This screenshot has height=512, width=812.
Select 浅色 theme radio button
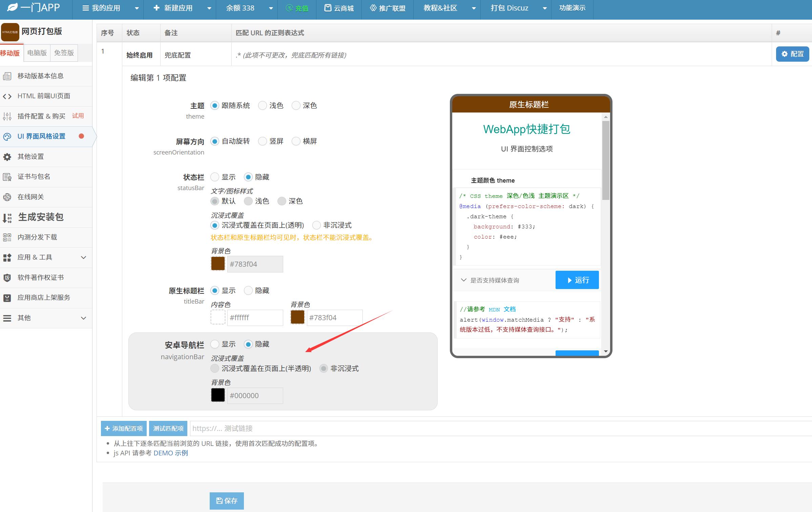(262, 105)
